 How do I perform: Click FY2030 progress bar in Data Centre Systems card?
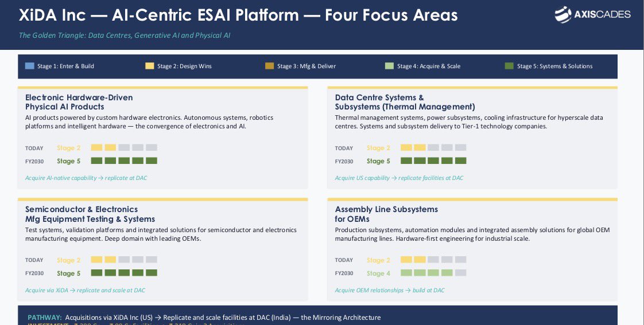433,161
